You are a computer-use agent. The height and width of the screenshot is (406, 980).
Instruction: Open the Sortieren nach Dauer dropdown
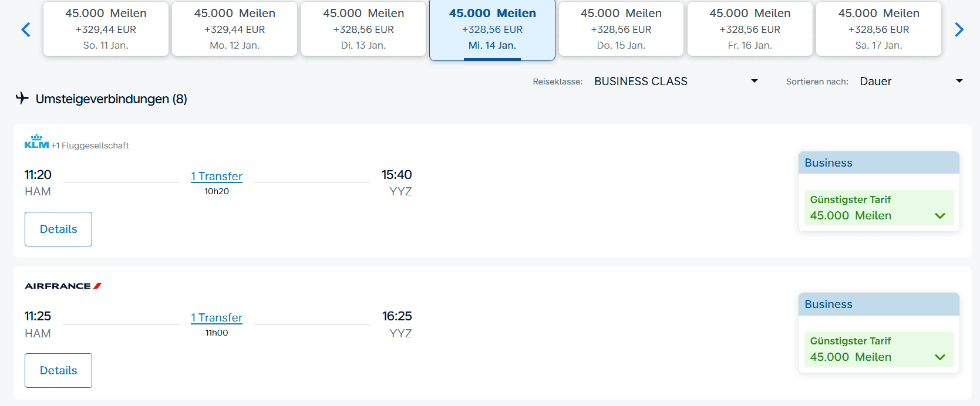pyautogui.click(x=911, y=82)
